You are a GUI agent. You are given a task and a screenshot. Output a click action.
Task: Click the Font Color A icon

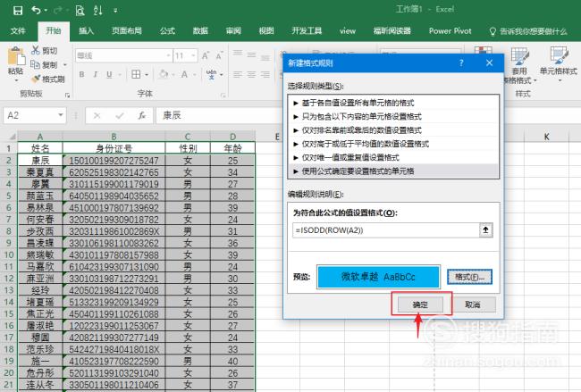pos(184,74)
